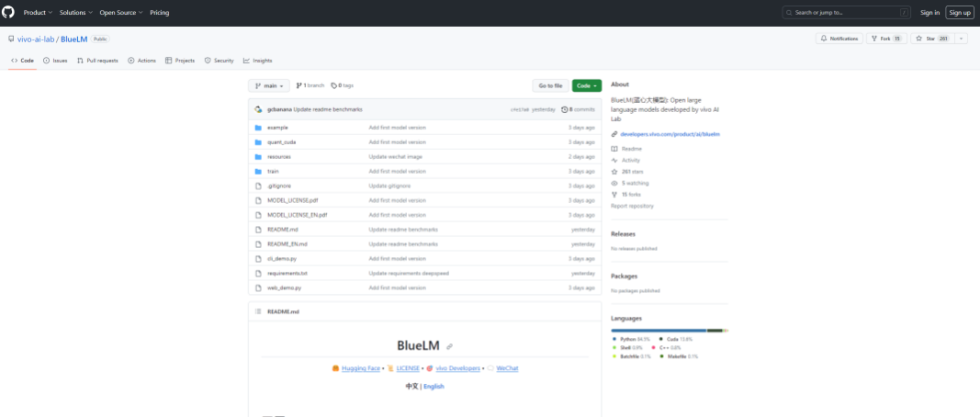The height and width of the screenshot is (417, 980).
Task: View 1 branch link
Action: (x=310, y=85)
